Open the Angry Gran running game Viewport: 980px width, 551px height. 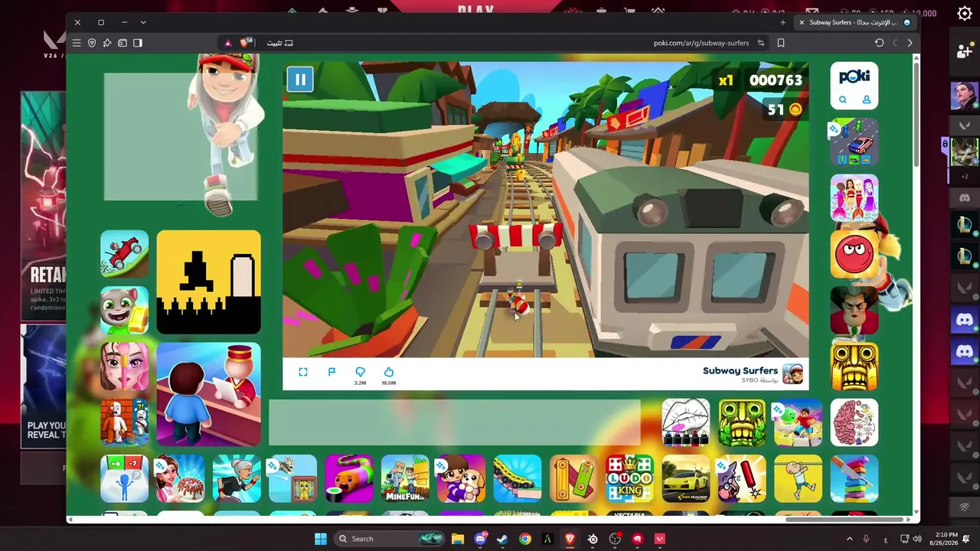[237, 478]
